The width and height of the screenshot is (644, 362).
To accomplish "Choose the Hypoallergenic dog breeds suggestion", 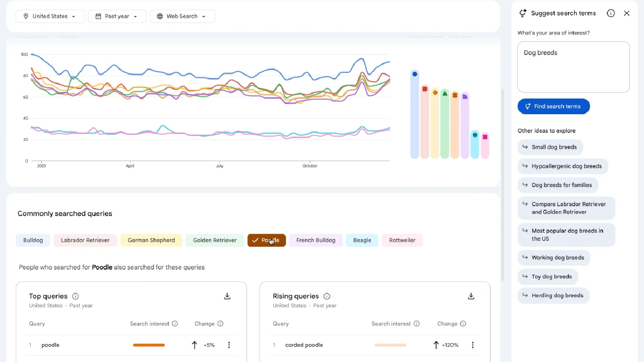I will [562, 166].
